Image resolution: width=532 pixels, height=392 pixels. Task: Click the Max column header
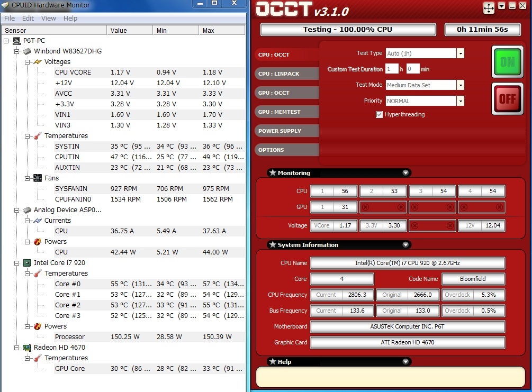(222, 30)
